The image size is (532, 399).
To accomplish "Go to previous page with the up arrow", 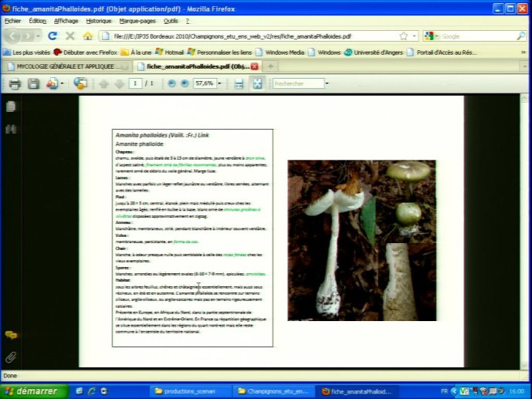I will (x=103, y=83).
